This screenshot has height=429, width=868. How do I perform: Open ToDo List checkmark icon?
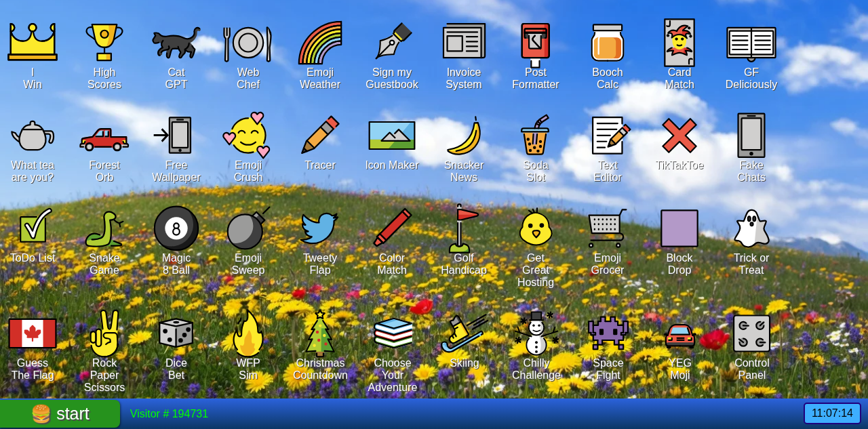(x=35, y=226)
